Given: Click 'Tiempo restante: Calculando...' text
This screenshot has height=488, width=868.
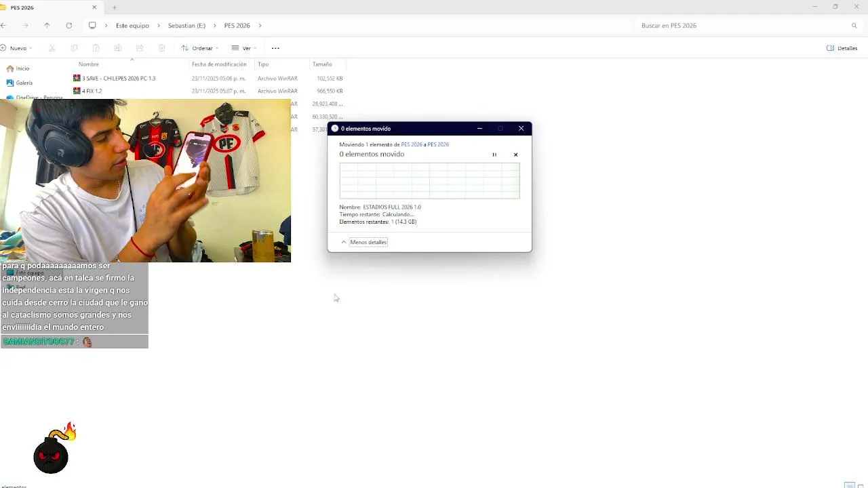Looking at the screenshot, I should [376, 214].
